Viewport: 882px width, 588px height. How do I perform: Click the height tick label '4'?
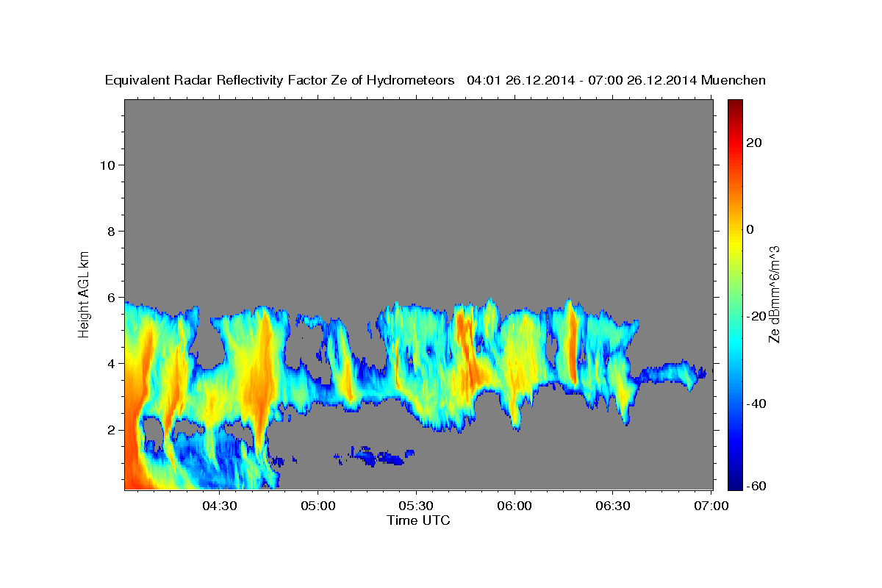(111, 364)
